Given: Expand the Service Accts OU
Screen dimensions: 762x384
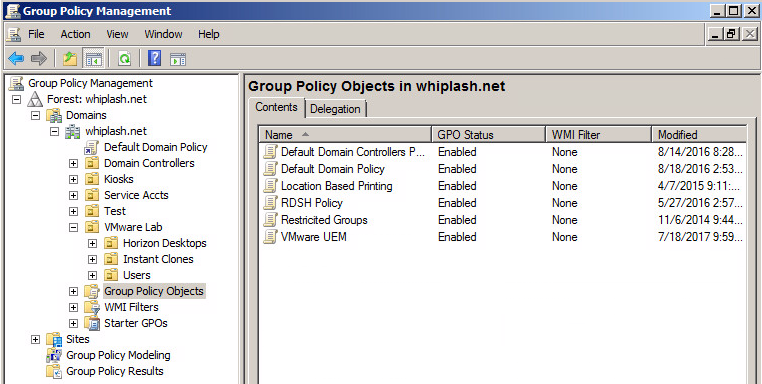Looking at the screenshot, I should tap(73, 196).
